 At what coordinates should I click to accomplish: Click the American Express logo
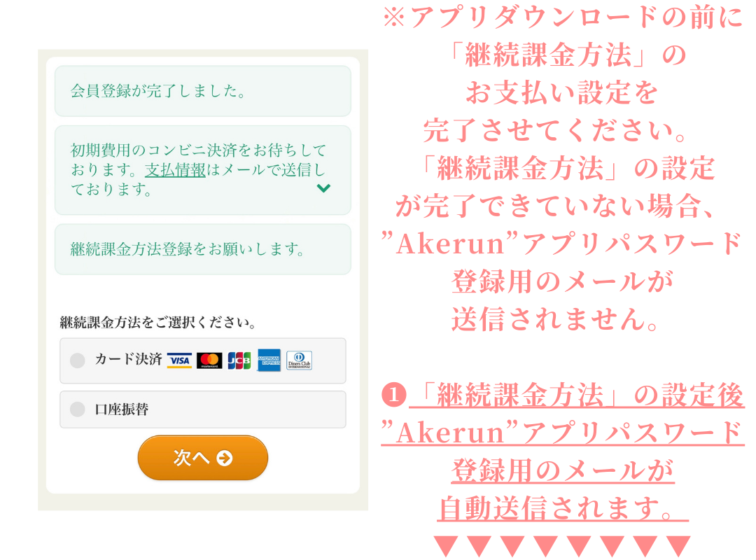point(269,360)
